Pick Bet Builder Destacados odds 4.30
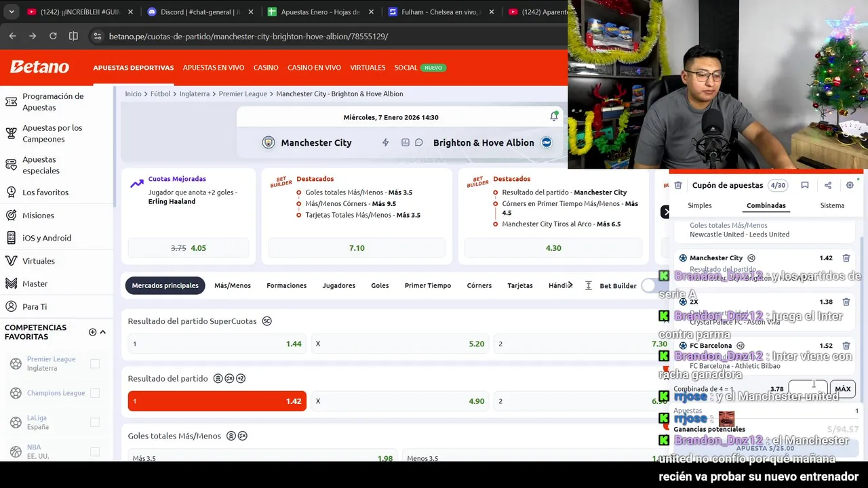 553,248
